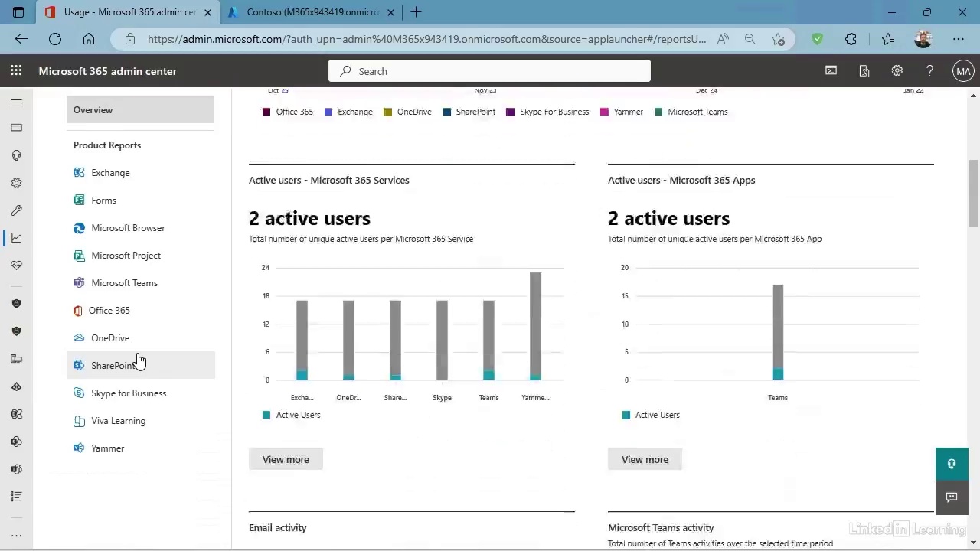Open the Setup wrench icon in left rail
The height and width of the screenshot is (551, 980).
coord(16,210)
